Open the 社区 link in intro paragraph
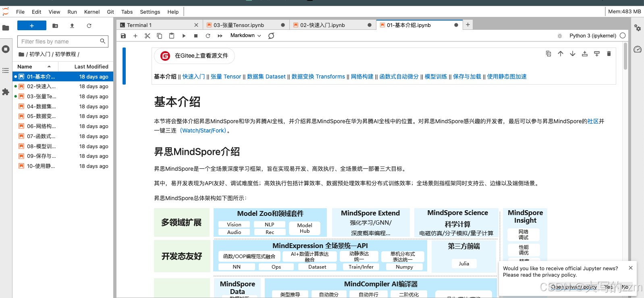Viewport: 644px width, 298px height. [x=593, y=121]
